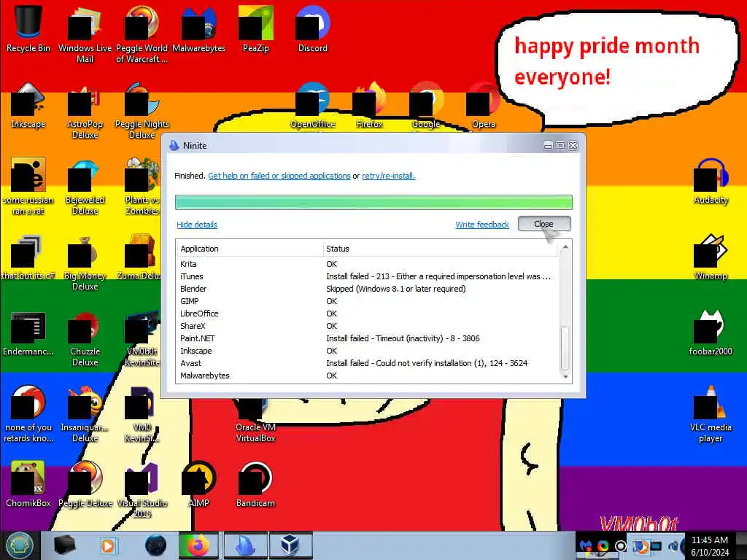Image resolution: width=747 pixels, height=560 pixels.
Task: Select the ShareX row in list
Action: [x=368, y=326]
